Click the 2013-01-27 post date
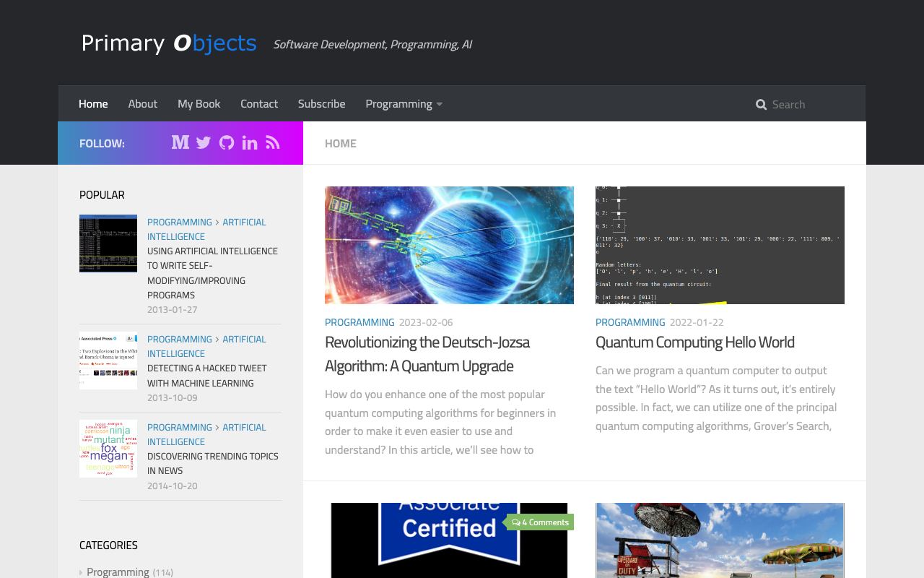Screen dimensions: 924x578 172,309
